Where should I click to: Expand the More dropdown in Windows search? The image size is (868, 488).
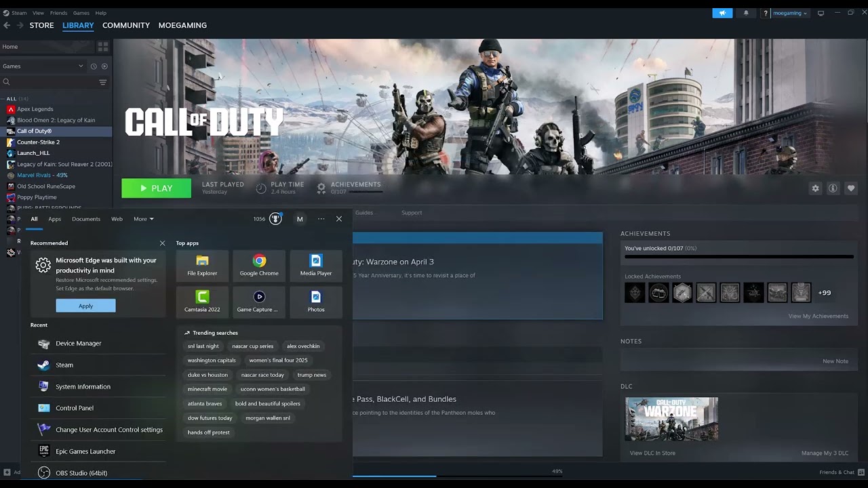(x=143, y=219)
